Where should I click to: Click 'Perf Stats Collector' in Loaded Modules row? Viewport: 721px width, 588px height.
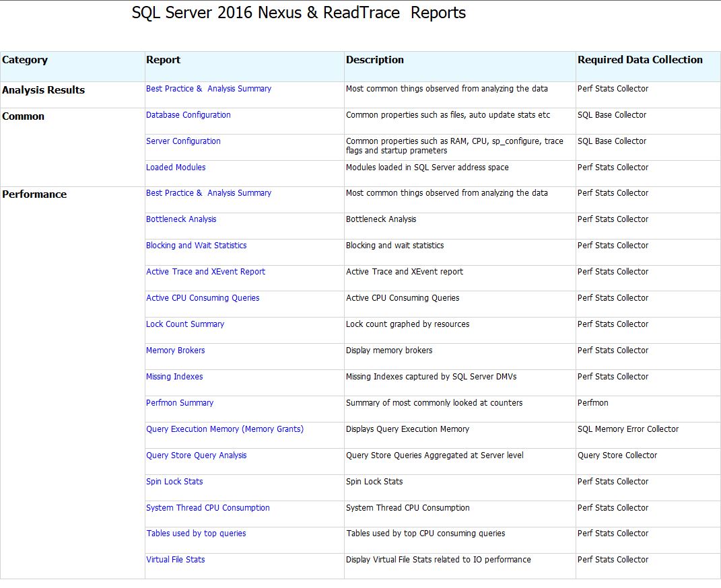613,168
